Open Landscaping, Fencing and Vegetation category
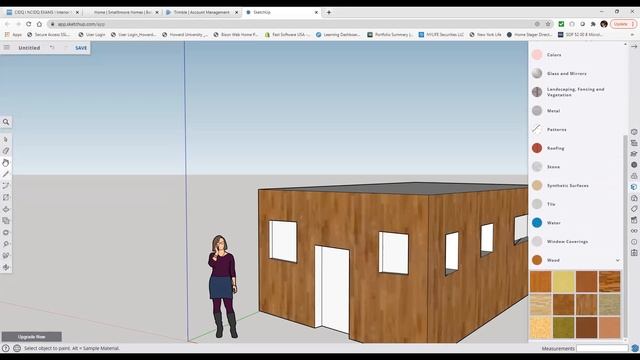 click(576, 92)
